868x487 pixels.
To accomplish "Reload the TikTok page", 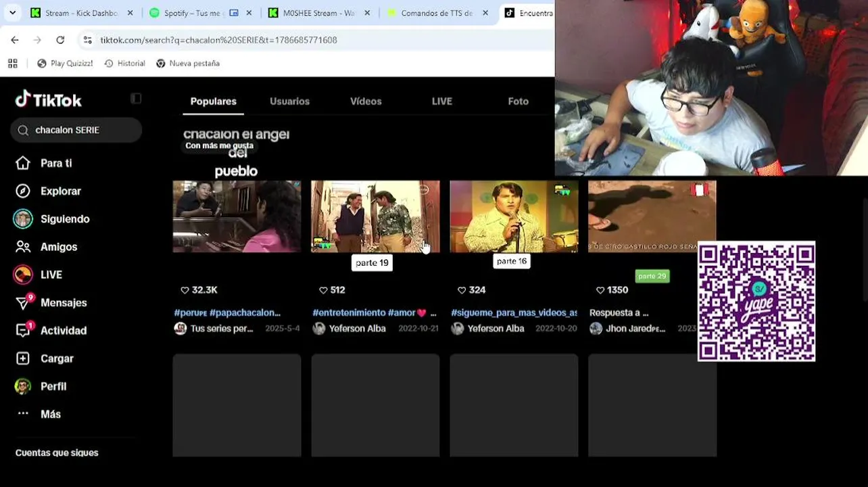I will point(60,40).
